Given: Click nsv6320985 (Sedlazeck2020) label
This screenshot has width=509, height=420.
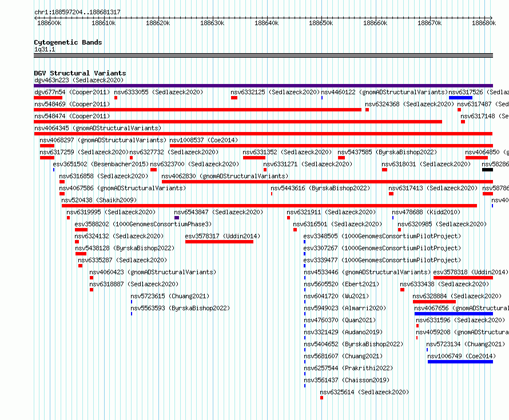Looking at the screenshot, I should click(442, 224).
